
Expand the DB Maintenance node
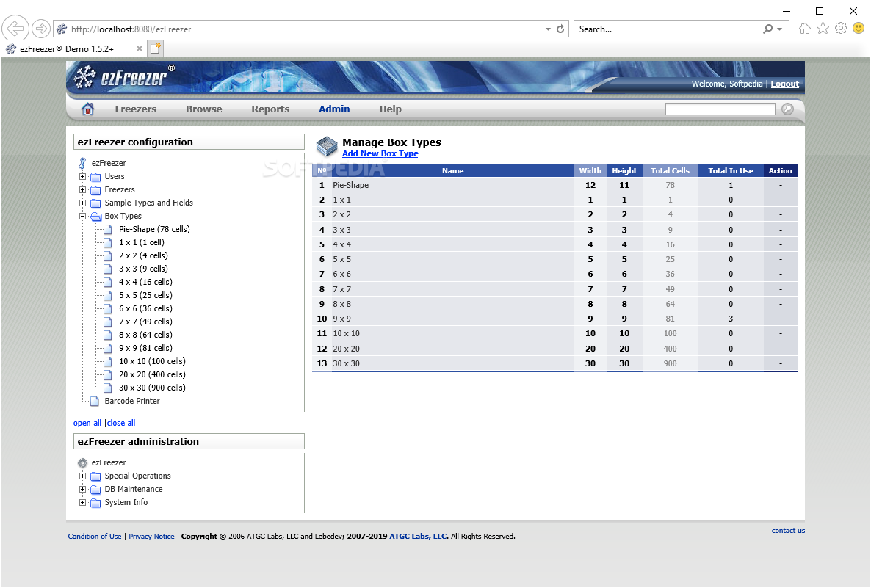(83, 490)
